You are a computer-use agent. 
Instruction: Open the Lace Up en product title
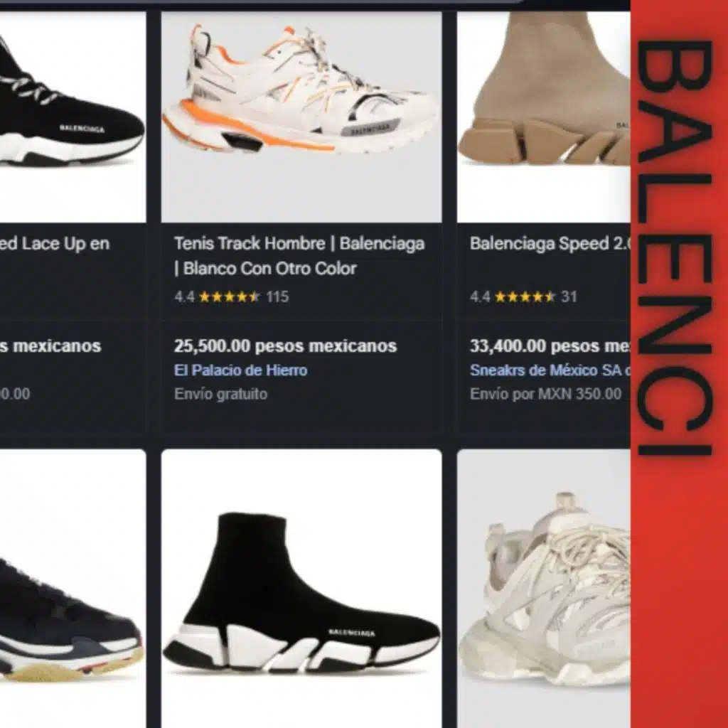(55, 243)
